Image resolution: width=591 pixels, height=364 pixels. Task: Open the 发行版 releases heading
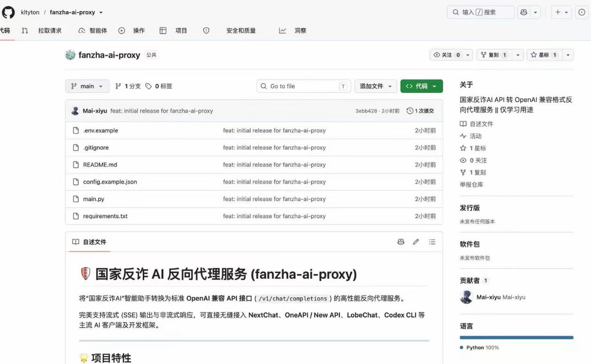(470, 208)
